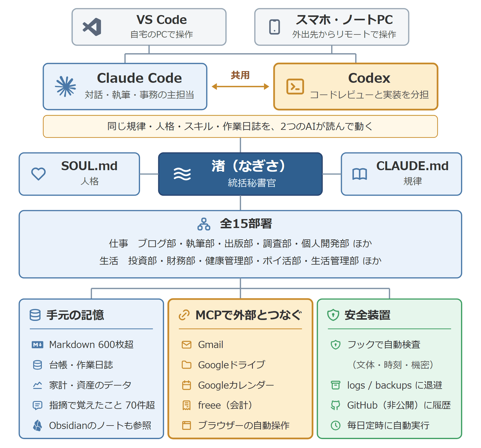Viewport: 481px width, 448px height.
Task: Click the Claude Code title text
Action: click(x=139, y=78)
